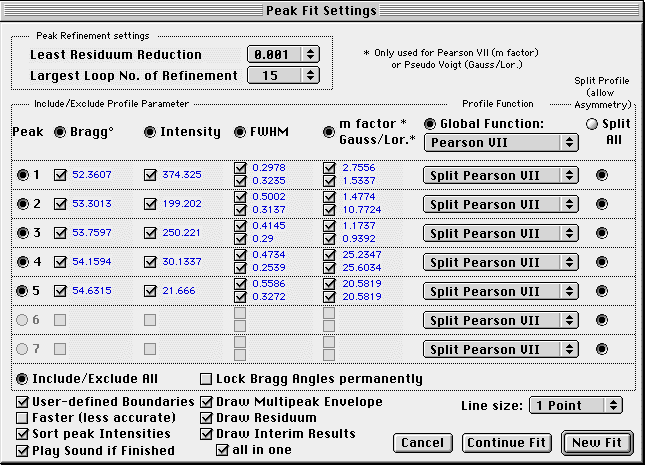
Task: Toggle Lock Bragg Angles permanently checkbox
Action: point(207,379)
